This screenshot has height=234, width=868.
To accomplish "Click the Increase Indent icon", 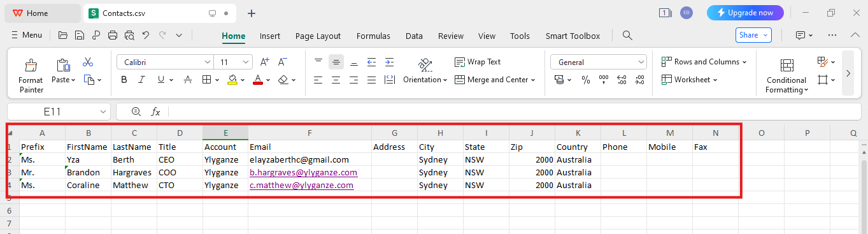I will pos(389,62).
